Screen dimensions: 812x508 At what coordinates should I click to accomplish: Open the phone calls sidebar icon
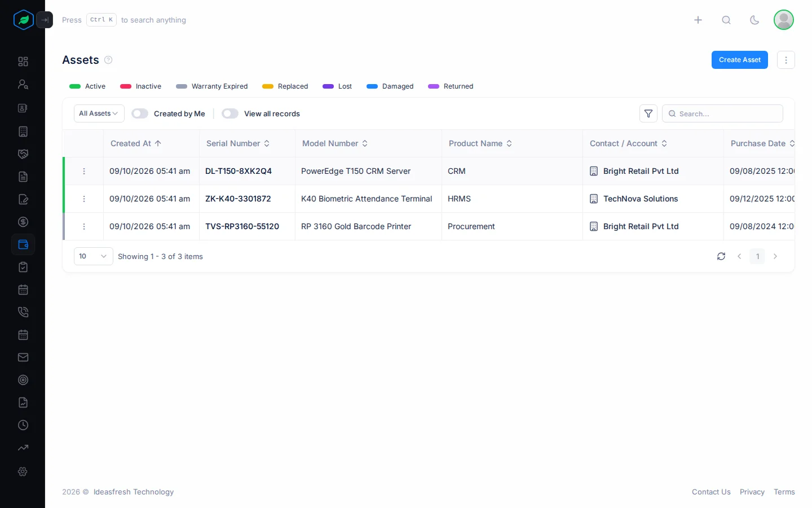point(23,312)
